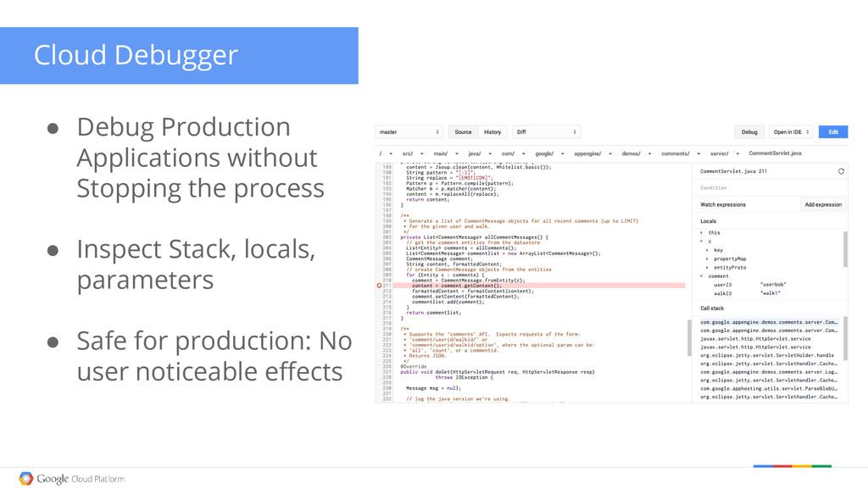868x489 pixels.
Task: Open the dropdown arrow next to google/
Action: click(x=563, y=153)
